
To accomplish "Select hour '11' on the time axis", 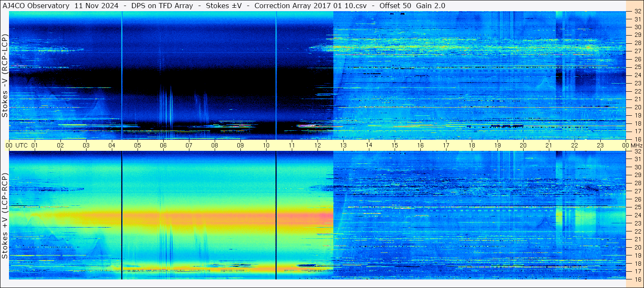I will [x=292, y=145].
